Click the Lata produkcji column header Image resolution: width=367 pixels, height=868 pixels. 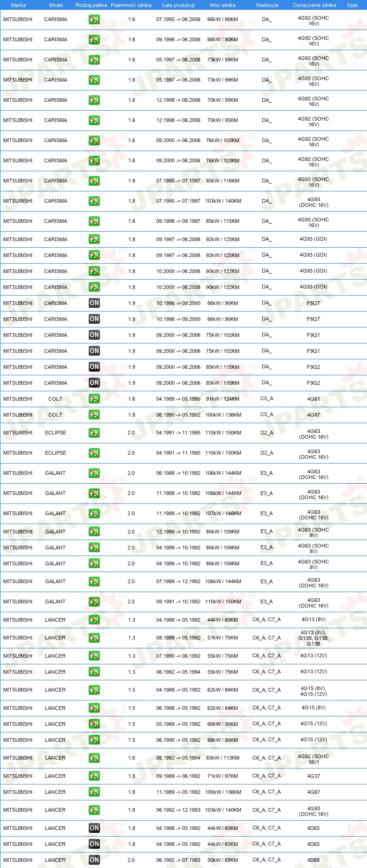178,5
